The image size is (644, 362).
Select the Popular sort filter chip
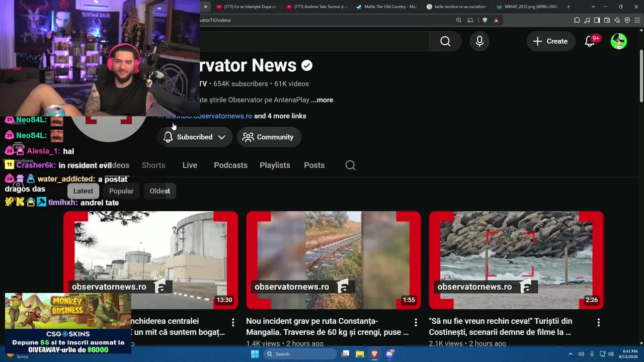coord(121,191)
